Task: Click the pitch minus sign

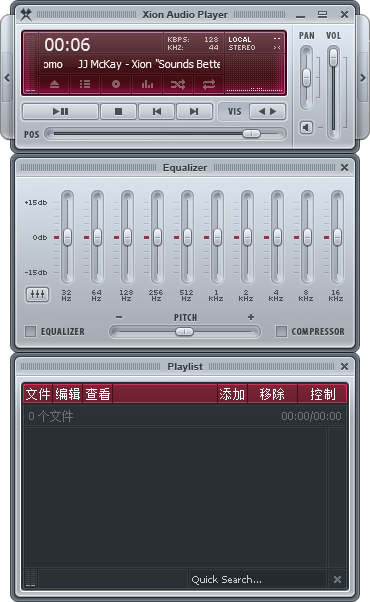Action: 119,317
